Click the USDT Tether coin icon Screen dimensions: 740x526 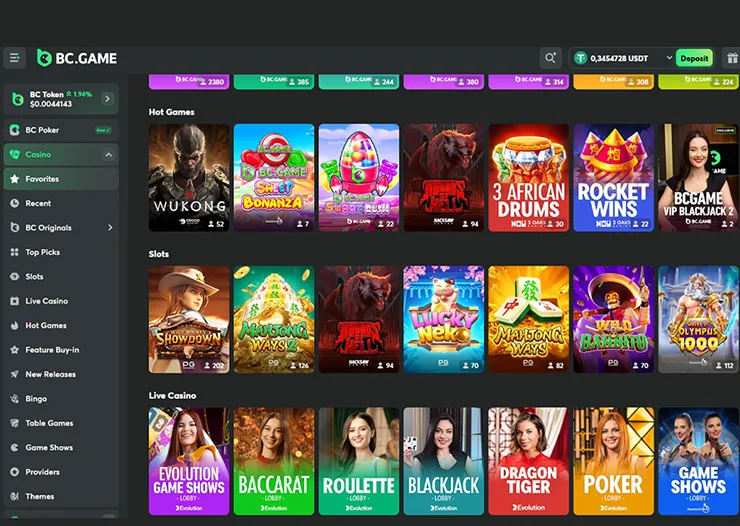(x=580, y=58)
